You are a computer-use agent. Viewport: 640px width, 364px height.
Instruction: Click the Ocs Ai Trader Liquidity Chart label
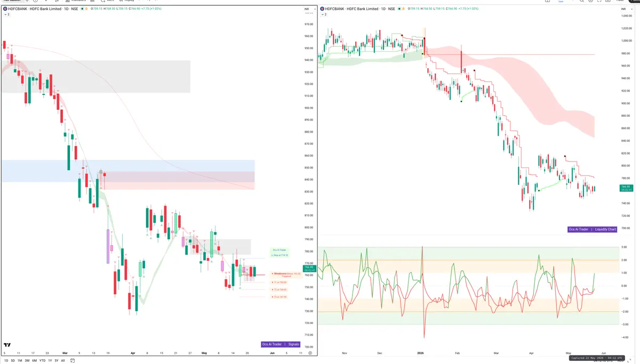[592, 229]
